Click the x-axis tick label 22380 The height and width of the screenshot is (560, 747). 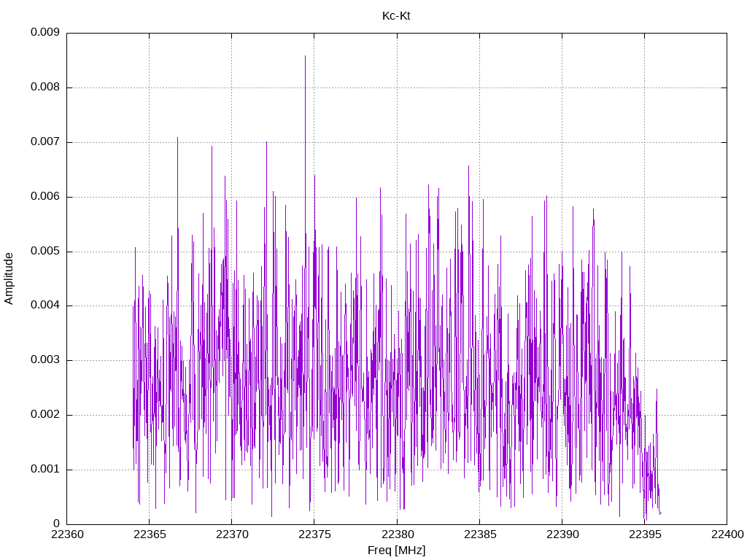coord(398,534)
